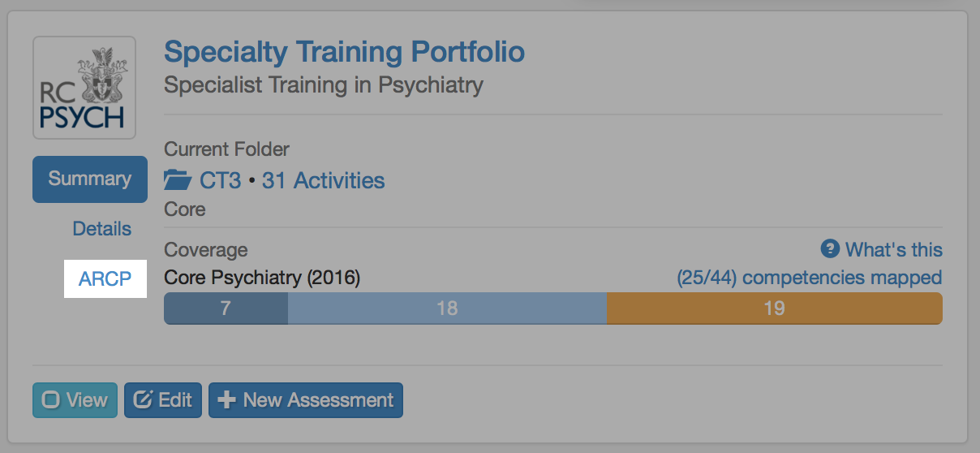Click the light blue coverage segment labeled 18

(x=447, y=308)
